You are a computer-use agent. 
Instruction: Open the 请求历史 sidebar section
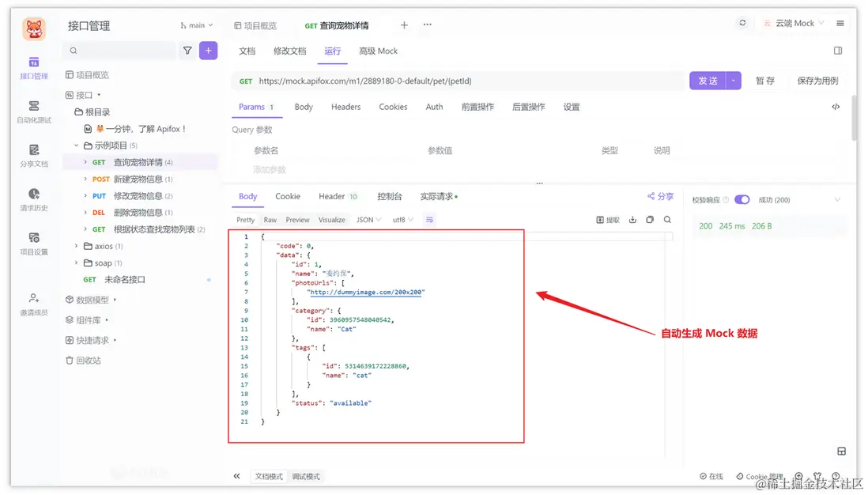tap(34, 200)
